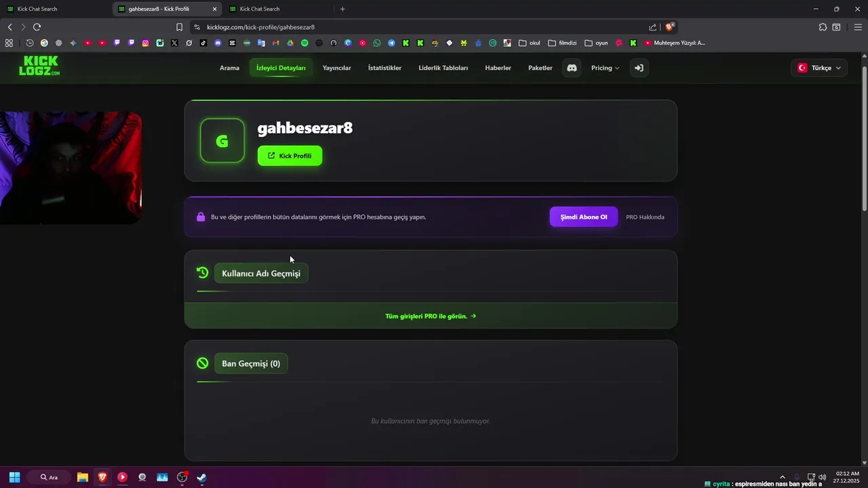The width and height of the screenshot is (868, 488).
Task: Open the browser extensions puzzle icon
Action: pos(823,27)
